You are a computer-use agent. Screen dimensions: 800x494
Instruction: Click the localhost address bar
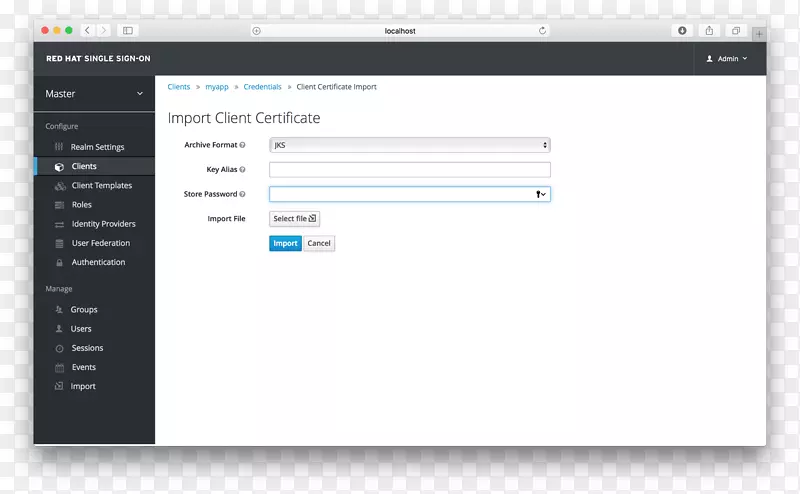click(x=400, y=31)
